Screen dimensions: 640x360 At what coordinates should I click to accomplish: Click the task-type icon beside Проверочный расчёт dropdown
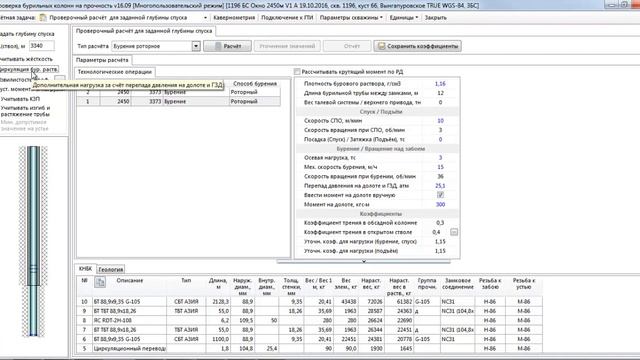(x=43, y=18)
